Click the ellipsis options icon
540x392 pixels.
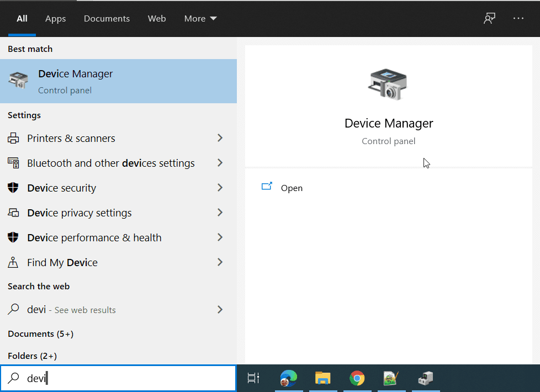tap(518, 18)
